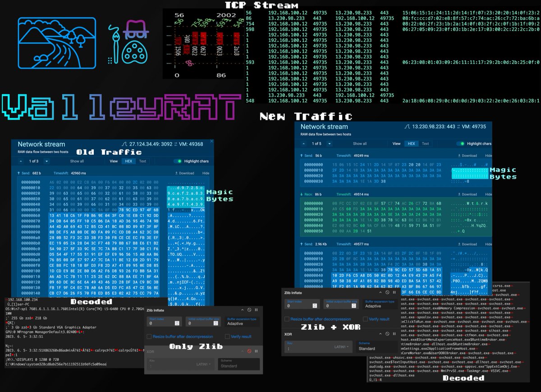
Task: Download the 56 b Send packet
Action: [x=467, y=155]
